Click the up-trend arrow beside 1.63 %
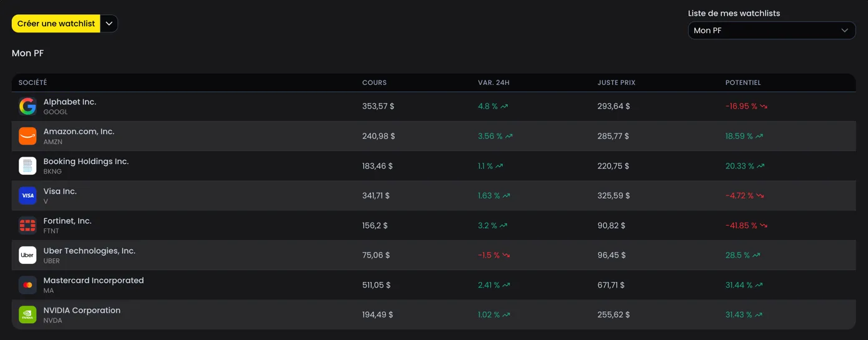The width and height of the screenshot is (868, 340). click(x=506, y=196)
